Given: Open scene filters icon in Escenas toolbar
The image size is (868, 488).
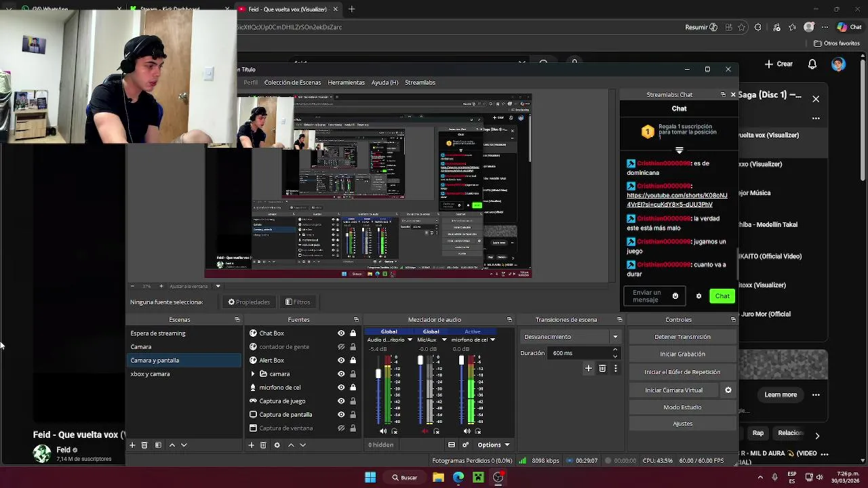Looking at the screenshot, I should [x=158, y=445].
